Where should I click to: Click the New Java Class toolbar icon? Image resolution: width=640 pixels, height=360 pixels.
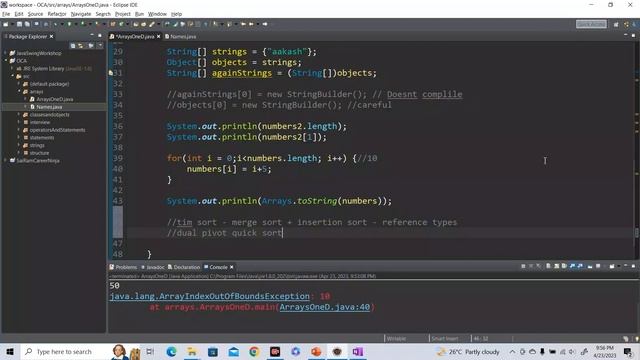tap(121, 24)
